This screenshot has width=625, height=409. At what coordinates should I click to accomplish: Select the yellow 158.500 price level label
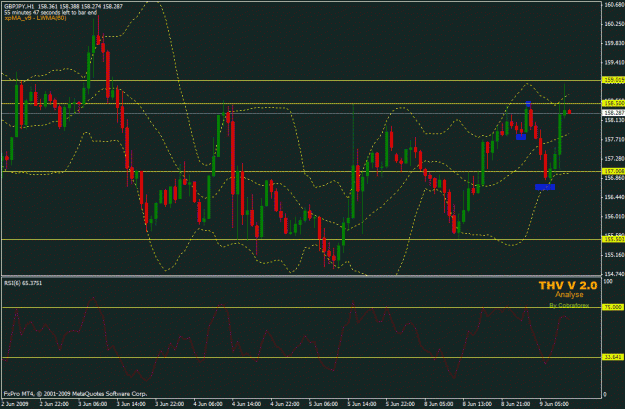(613, 103)
